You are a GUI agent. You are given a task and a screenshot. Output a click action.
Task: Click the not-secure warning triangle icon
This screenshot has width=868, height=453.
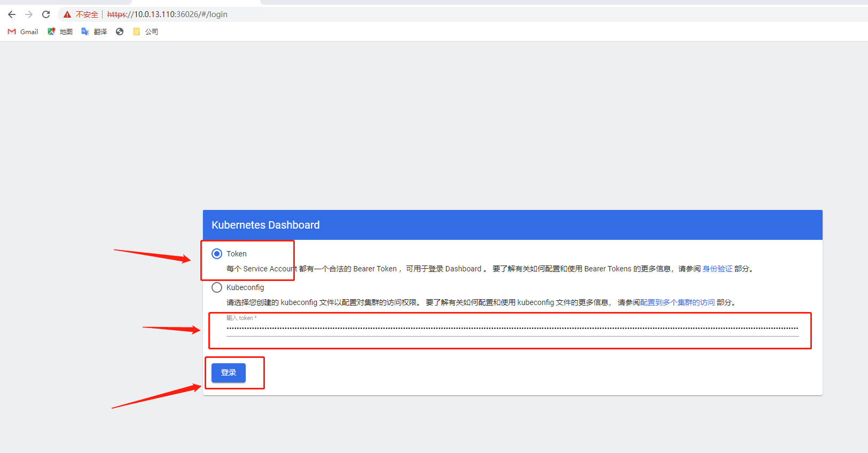pos(67,14)
